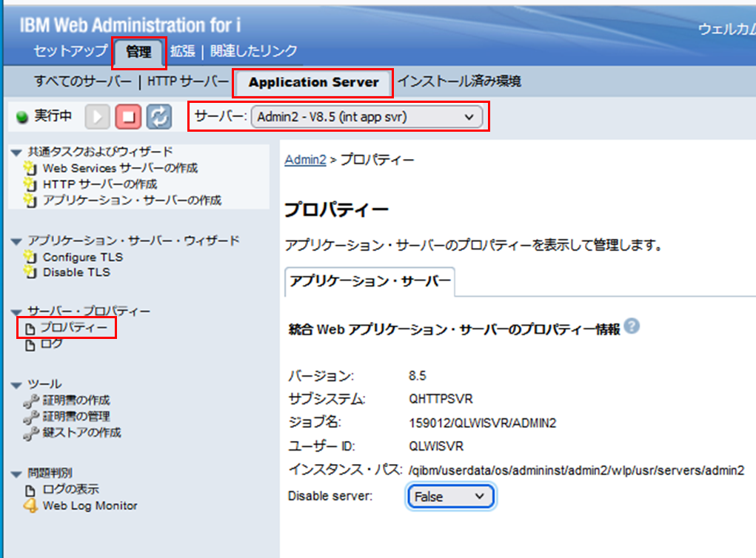This screenshot has width=756, height=558.
Task: Open the インストール済み環境 tab
Action: [x=459, y=81]
